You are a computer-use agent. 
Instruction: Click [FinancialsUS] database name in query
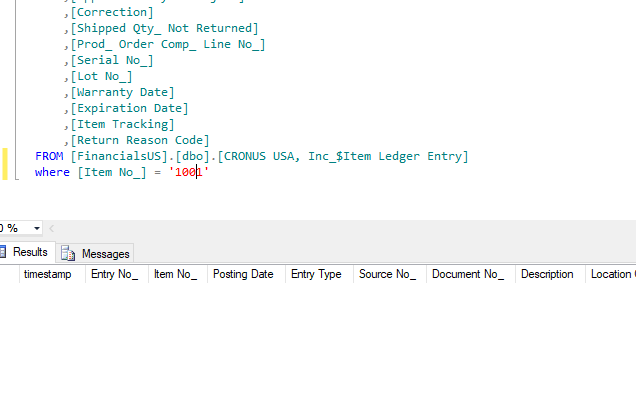click(x=119, y=156)
